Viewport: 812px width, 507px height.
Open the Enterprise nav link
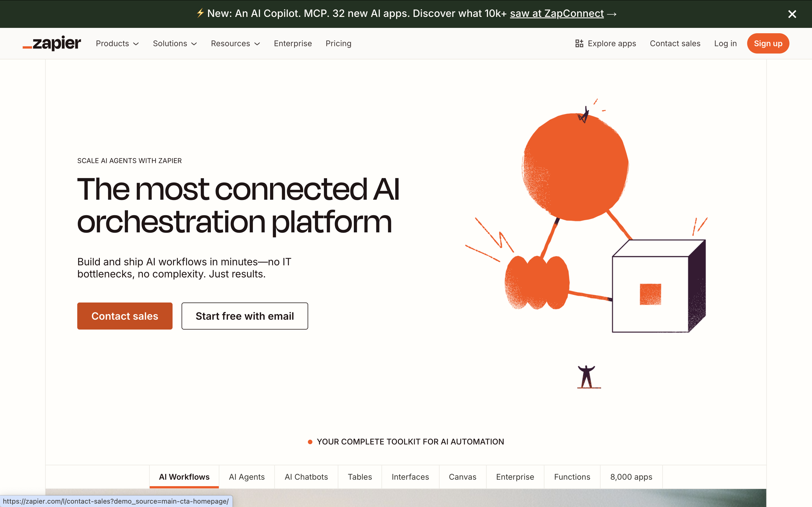coord(293,44)
